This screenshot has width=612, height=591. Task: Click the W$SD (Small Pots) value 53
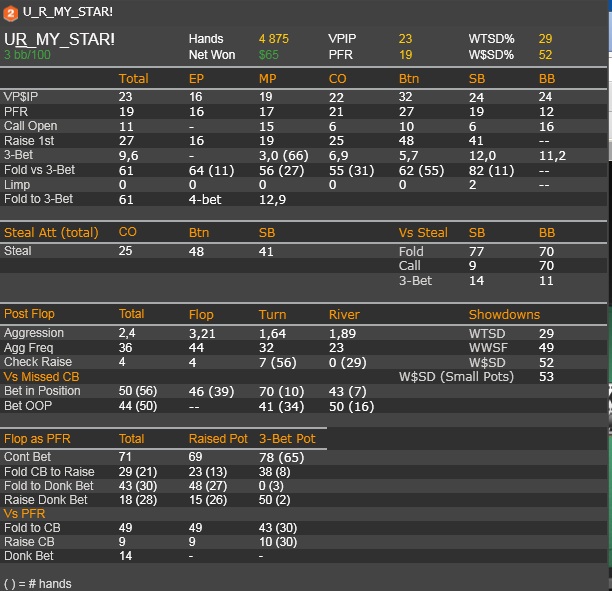[x=546, y=377]
